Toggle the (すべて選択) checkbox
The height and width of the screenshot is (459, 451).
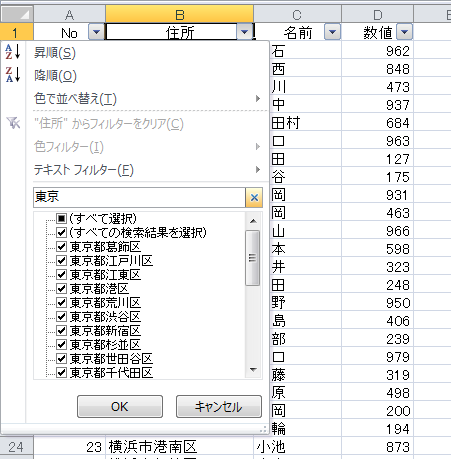[61, 219]
